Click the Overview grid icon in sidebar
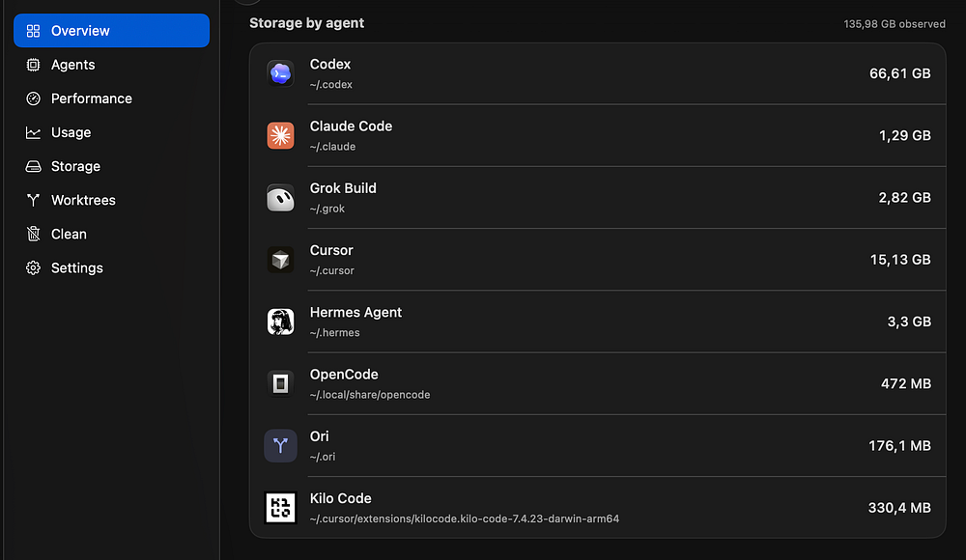 tap(33, 31)
